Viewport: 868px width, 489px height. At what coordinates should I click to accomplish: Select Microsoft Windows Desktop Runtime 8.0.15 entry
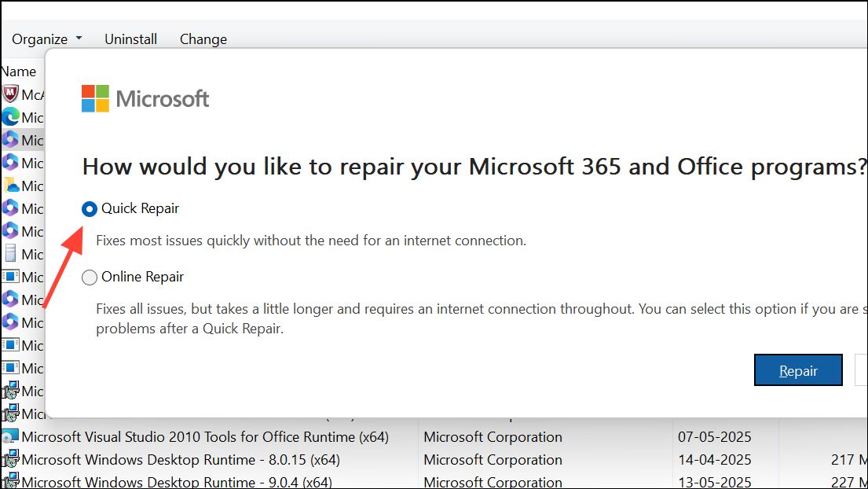181,460
